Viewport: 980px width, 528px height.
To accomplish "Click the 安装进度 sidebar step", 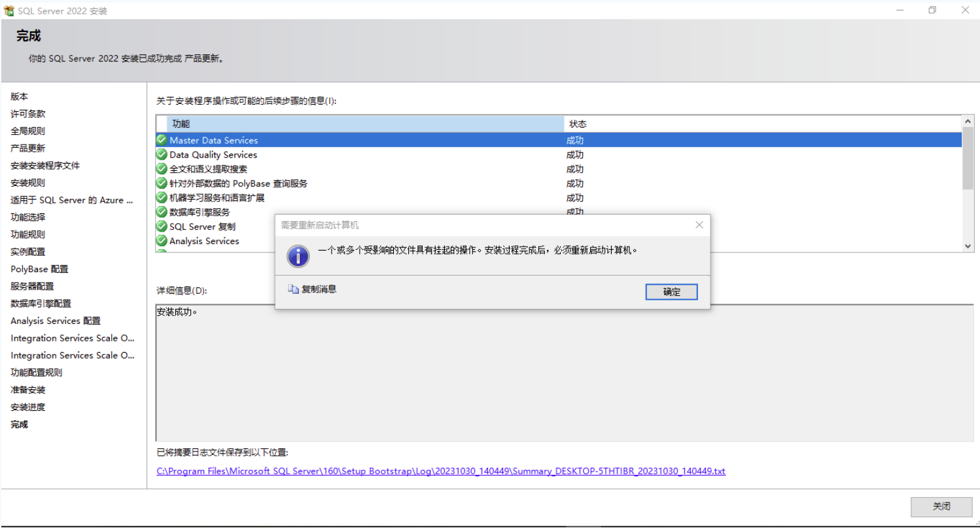I will click(x=28, y=407).
